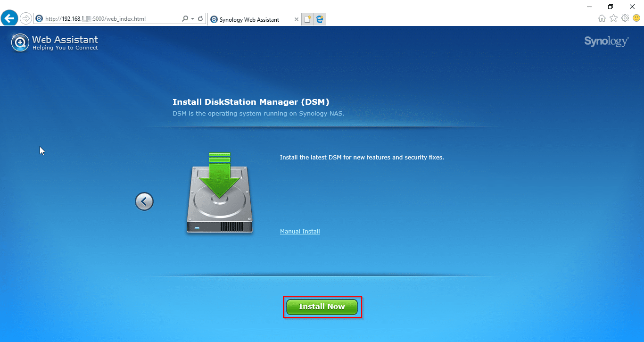Click the Internet Explorer icon beside tabs
644x342 pixels.
(320, 19)
